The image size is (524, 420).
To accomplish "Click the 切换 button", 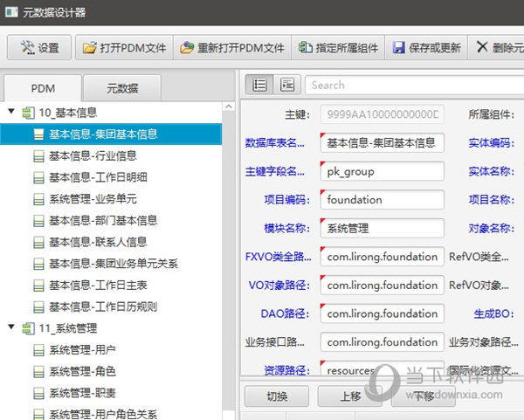I will pos(277,396).
